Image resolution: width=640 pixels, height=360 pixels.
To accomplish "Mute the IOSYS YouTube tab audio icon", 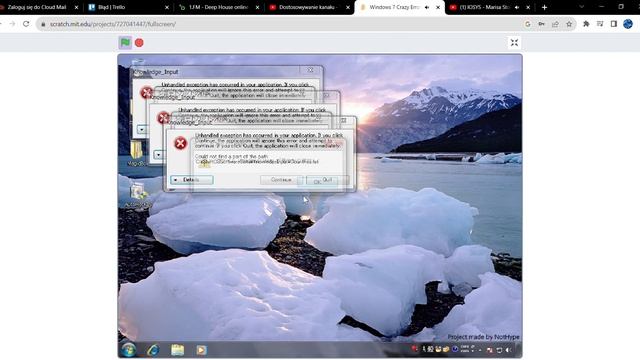I will (x=517, y=7).
